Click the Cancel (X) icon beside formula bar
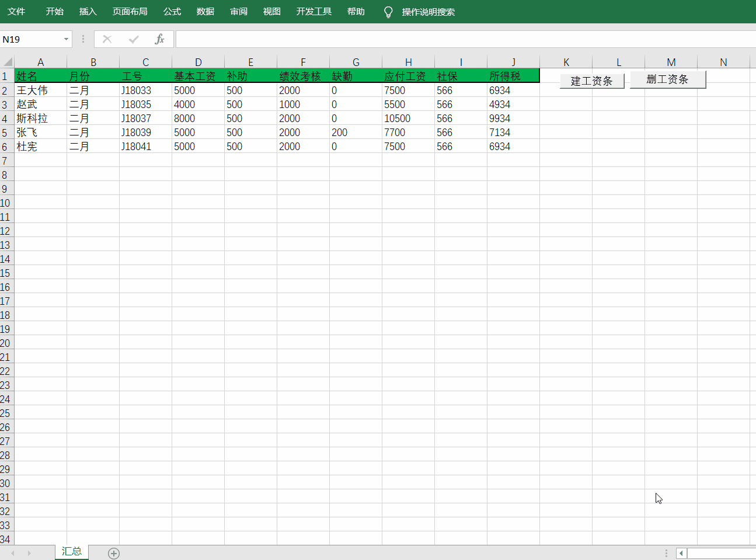This screenshot has height=560, width=756. point(107,39)
